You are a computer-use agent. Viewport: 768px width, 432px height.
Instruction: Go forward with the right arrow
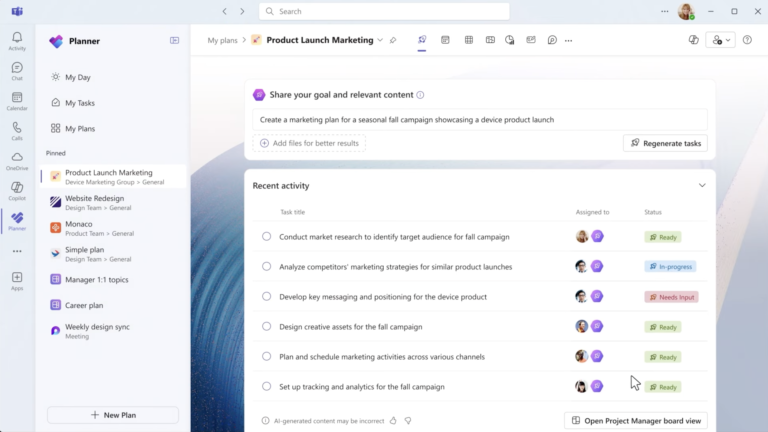pyautogui.click(x=242, y=11)
